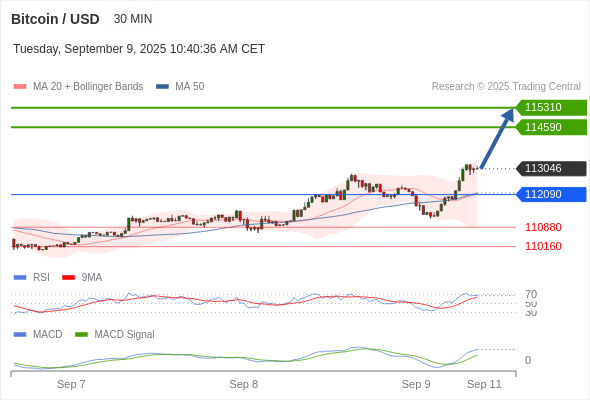The width and height of the screenshot is (590, 400).
Task: Click the MA 50 legend label
Action: [x=190, y=87]
